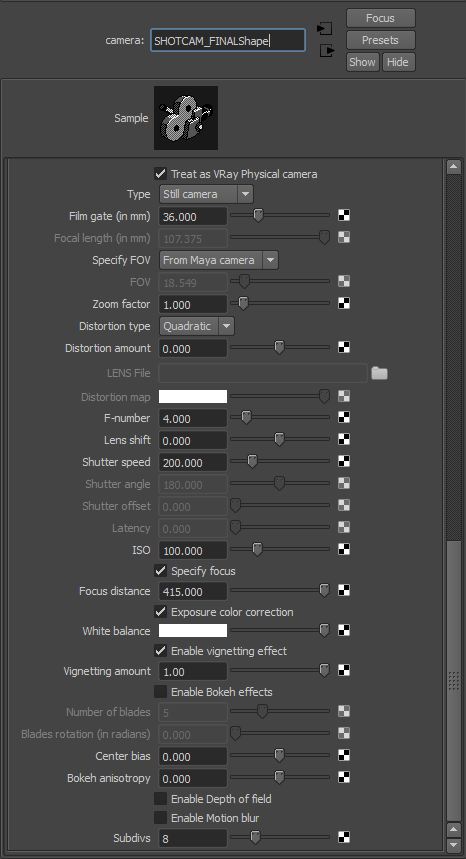This screenshot has height=859, width=466.
Task: Click the map button for Bokeh anisotropy
Action: [x=344, y=778]
